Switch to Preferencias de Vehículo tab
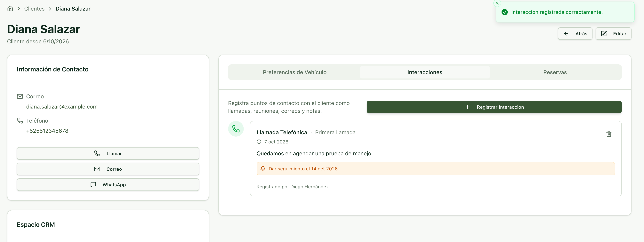The height and width of the screenshot is (242, 644). tap(294, 72)
